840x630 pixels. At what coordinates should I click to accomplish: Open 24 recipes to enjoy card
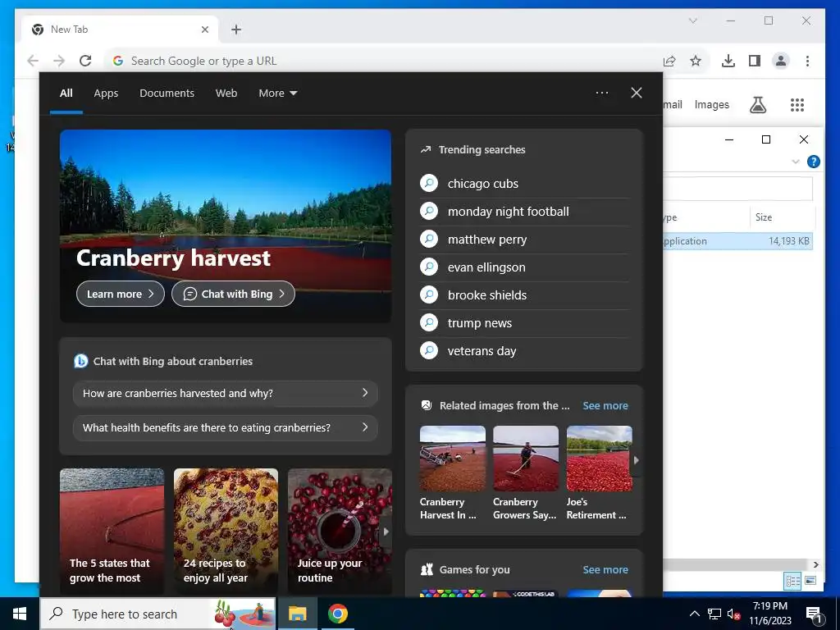226,531
